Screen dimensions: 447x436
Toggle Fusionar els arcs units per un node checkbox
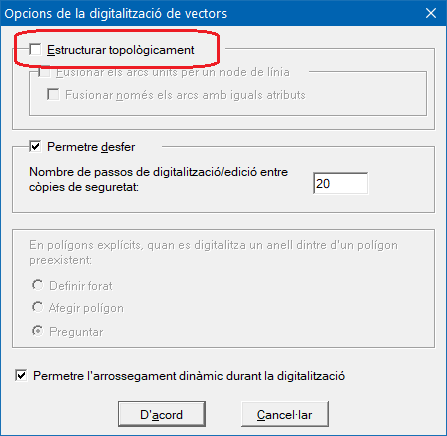click(x=44, y=72)
